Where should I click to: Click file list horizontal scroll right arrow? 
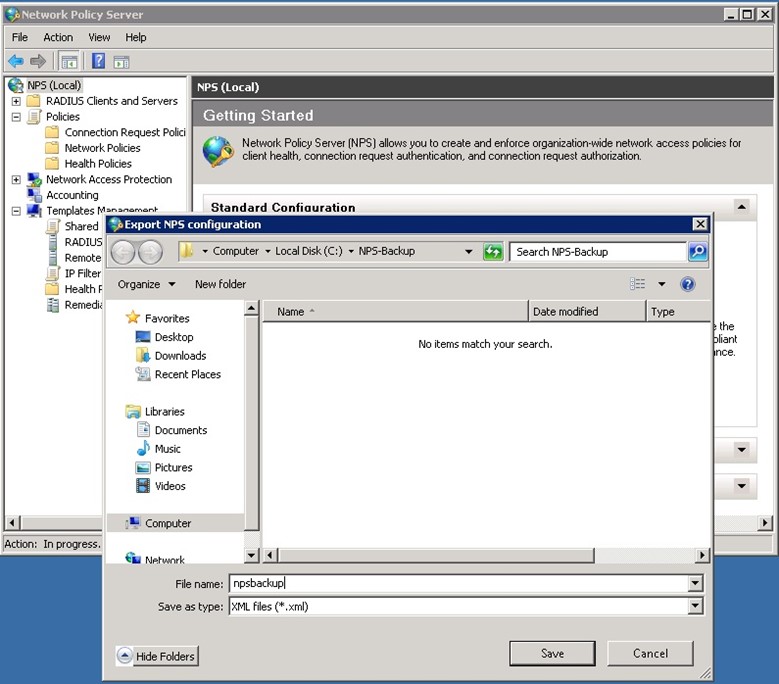tap(702, 555)
